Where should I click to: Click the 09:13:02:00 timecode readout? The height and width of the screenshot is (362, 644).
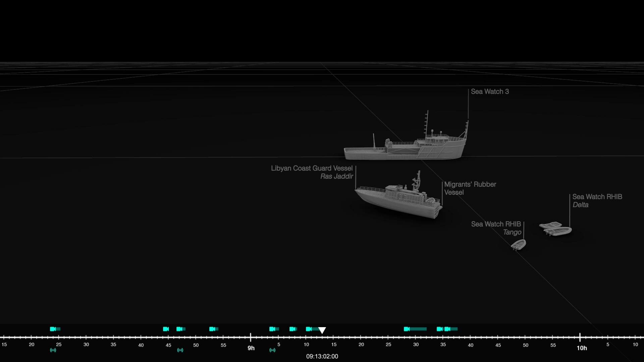(x=322, y=356)
